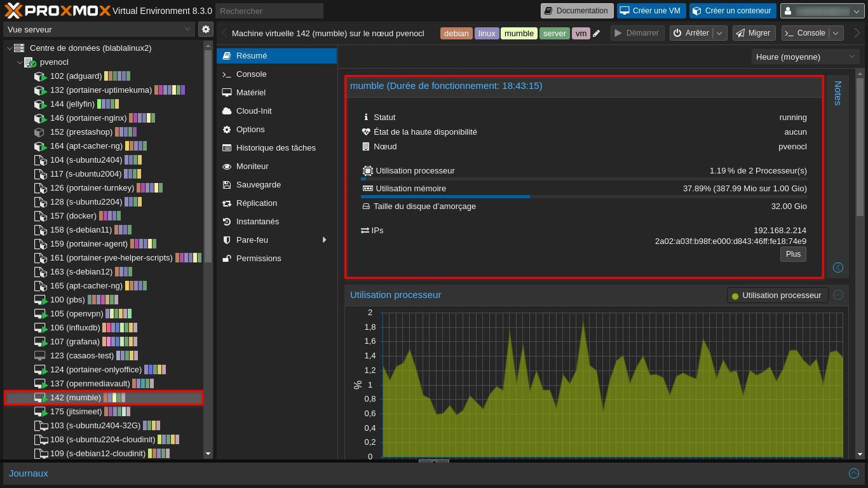Click the next arrow at toolbar right edge
The height and width of the screenshot is (488, 868).
pyautogui.click(x=857, y=33)
